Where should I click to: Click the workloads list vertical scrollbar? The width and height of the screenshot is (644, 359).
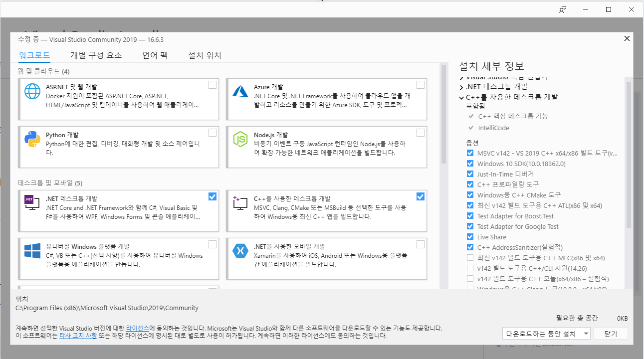pyautogui.click(x=443, y=114)
